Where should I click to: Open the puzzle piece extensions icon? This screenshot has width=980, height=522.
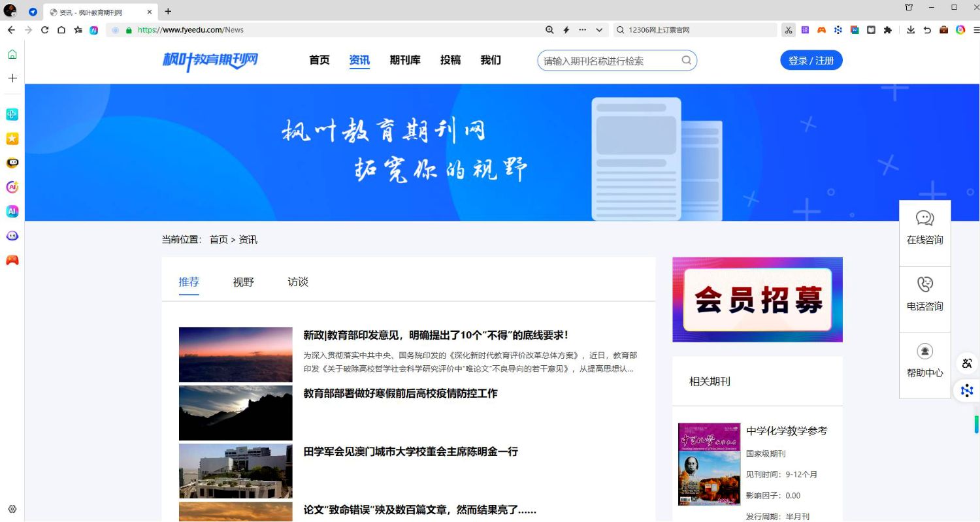pos(887,29)
